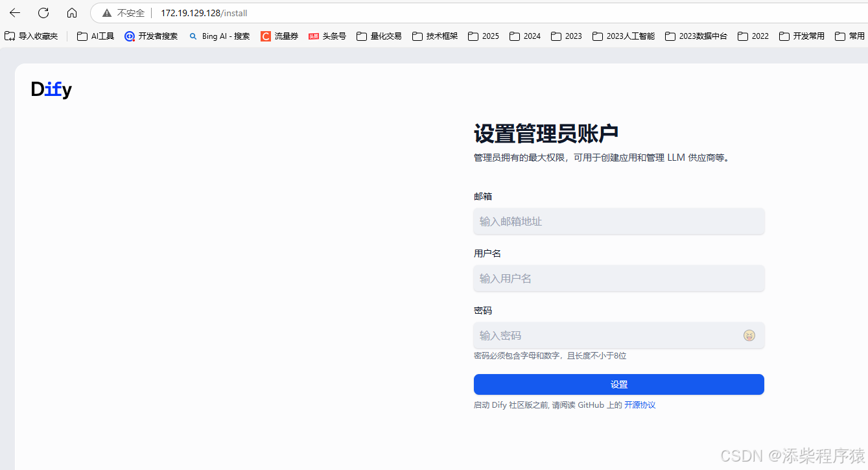
Task: Open the 导入收藏夹 bookmark
Action: [31, 36]
